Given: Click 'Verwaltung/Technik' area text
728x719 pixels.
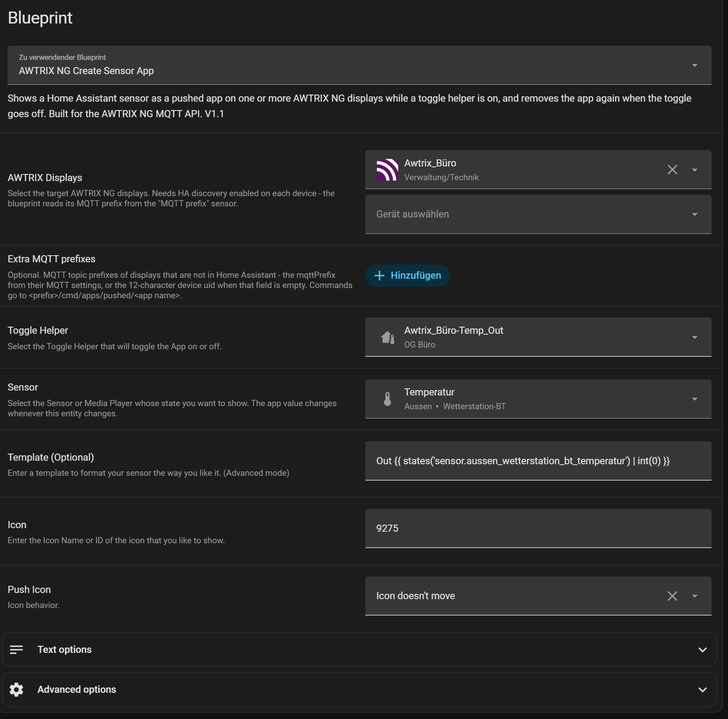Looking at the screenshot, I should [441, 177].
